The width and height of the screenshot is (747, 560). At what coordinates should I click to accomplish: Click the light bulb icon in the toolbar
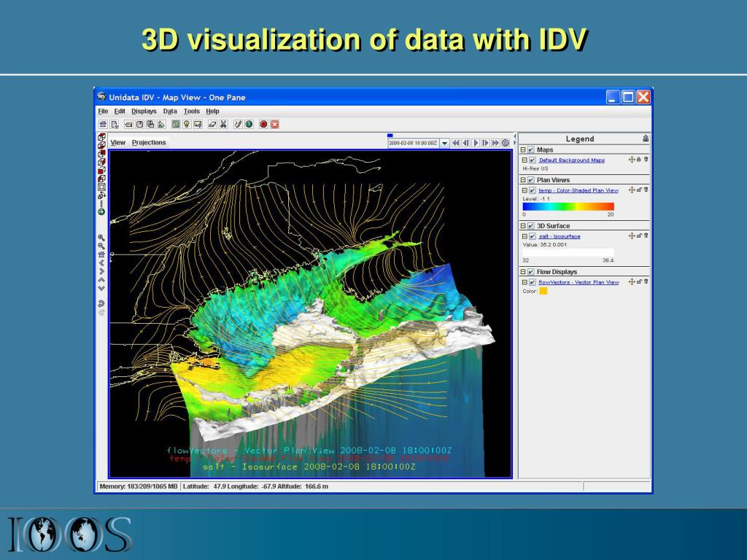point(187,124)
